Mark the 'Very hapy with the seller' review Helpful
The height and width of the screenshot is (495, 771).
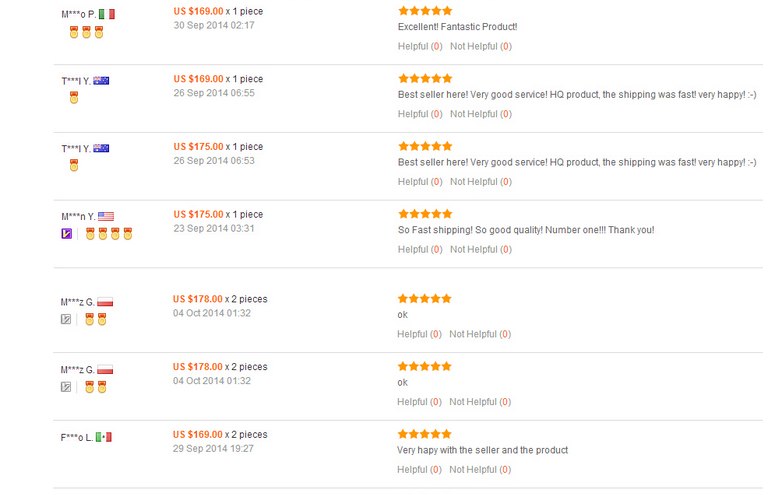(419, 469)
